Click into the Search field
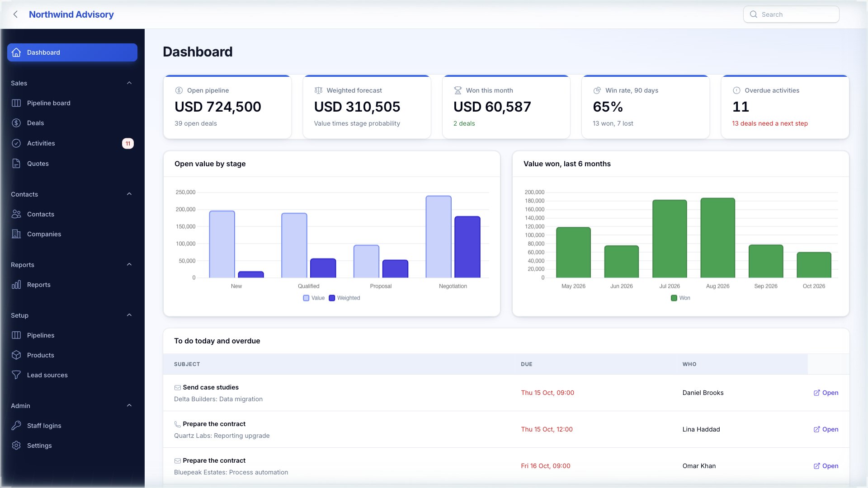The height and width of the screenshot is (488, 868). pyautogui.click(x=791, y=14)
